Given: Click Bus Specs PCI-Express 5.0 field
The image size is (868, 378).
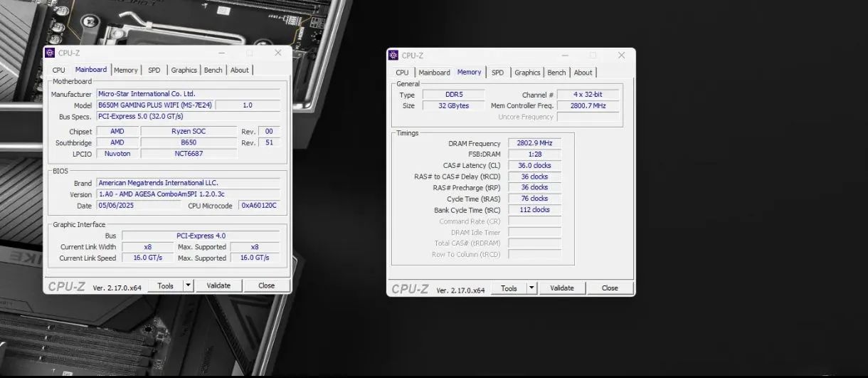Looking at the screenshot, I should pyautogui.click(x=188, y=116).
